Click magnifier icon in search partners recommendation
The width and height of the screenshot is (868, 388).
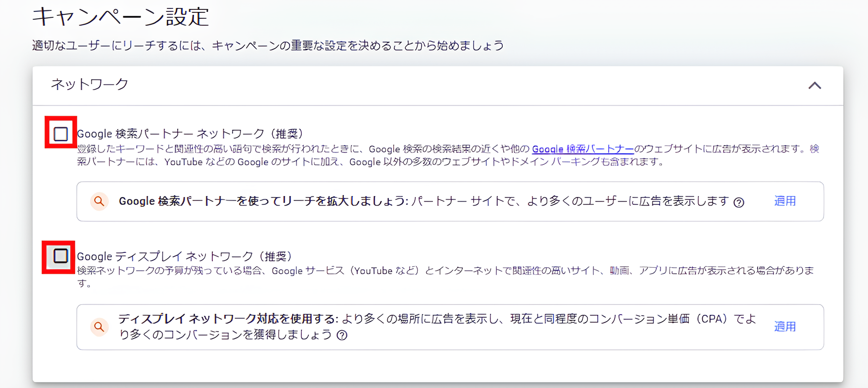[x=99, y=201]
